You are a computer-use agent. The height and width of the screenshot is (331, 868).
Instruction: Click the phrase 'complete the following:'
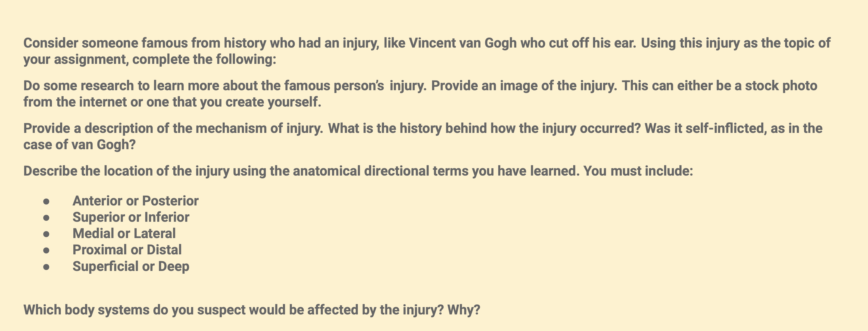coord(204,59)
